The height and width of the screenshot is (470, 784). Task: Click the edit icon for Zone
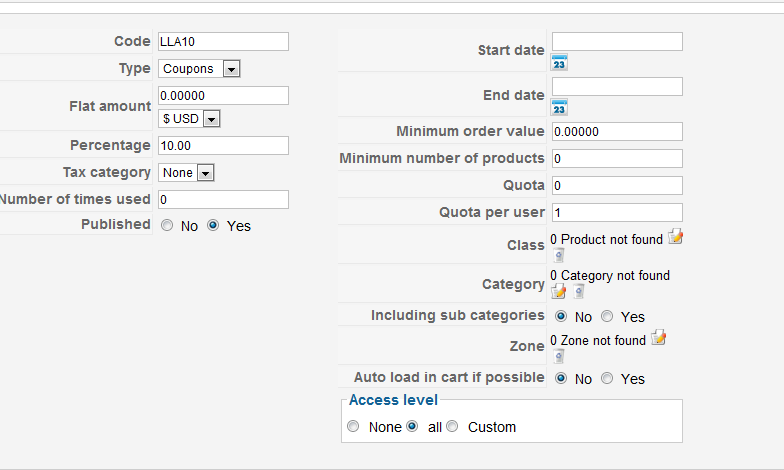659,338
